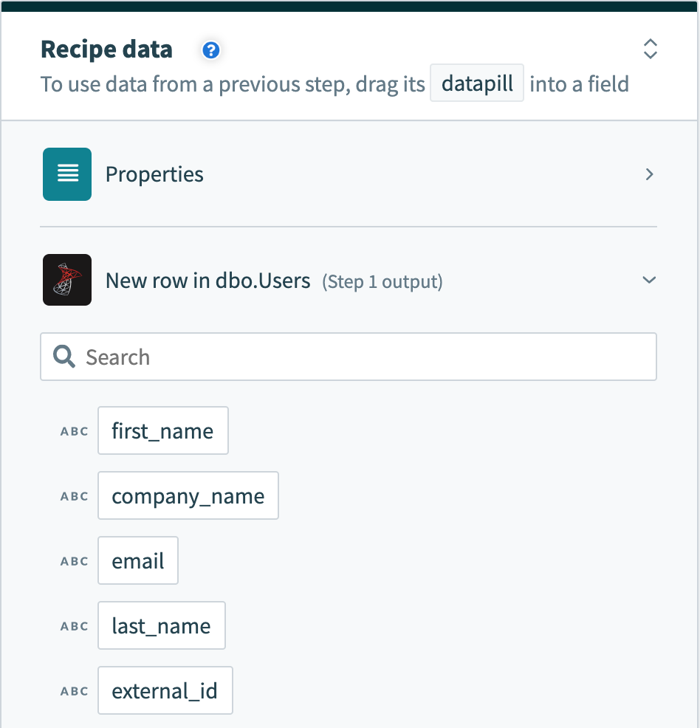Click the SQL Server step icon
The width and height of the screenshot is (700, 728).
pyautogui.click(x=67, y=280)
